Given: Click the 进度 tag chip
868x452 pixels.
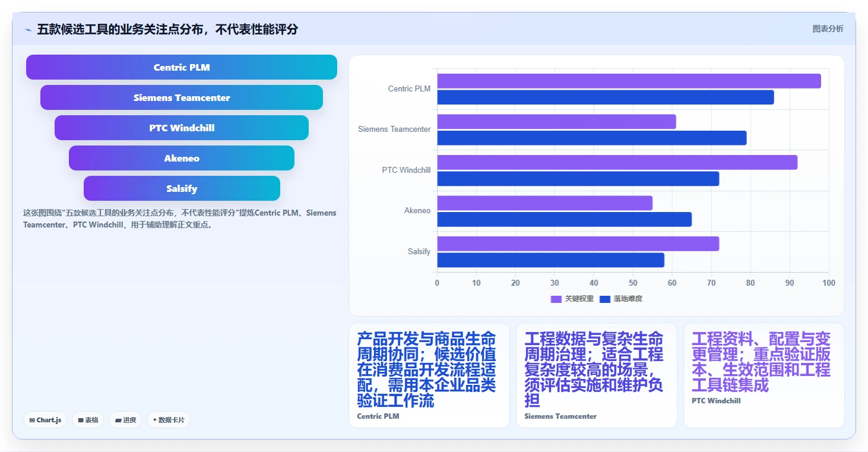Looking at the screenshot, I should (x=125, y=420).
